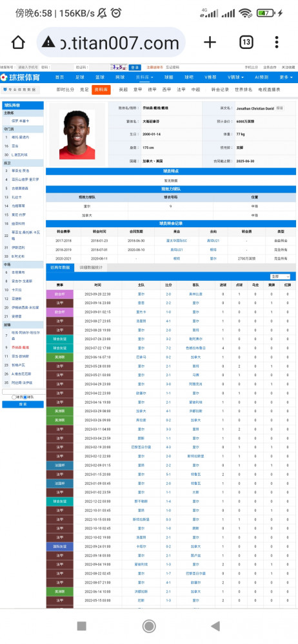Image resolution: width=298 pixels, height=644 pixels.
Task: Tap the site warning triangle icon
Action: (48, 42)
